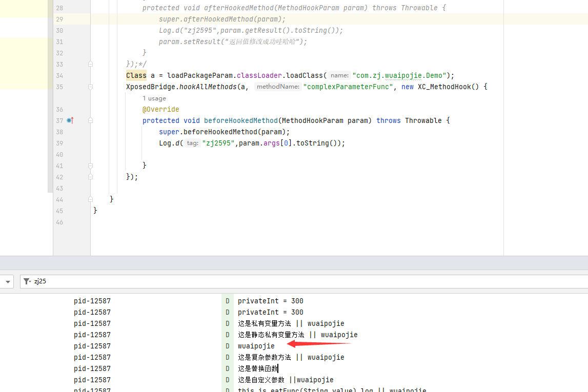Click the fold end marker on line 33
Screen dimensions: 588x392
pos(90,64)
